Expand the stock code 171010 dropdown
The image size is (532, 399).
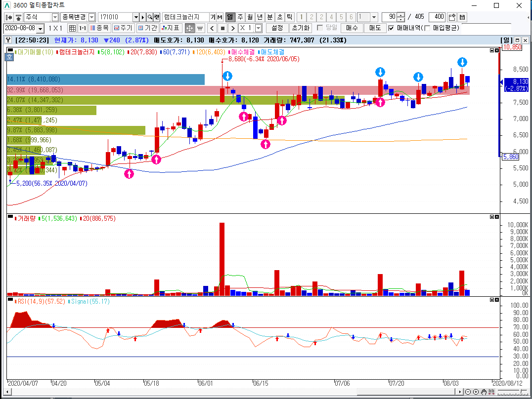point(136,17)
